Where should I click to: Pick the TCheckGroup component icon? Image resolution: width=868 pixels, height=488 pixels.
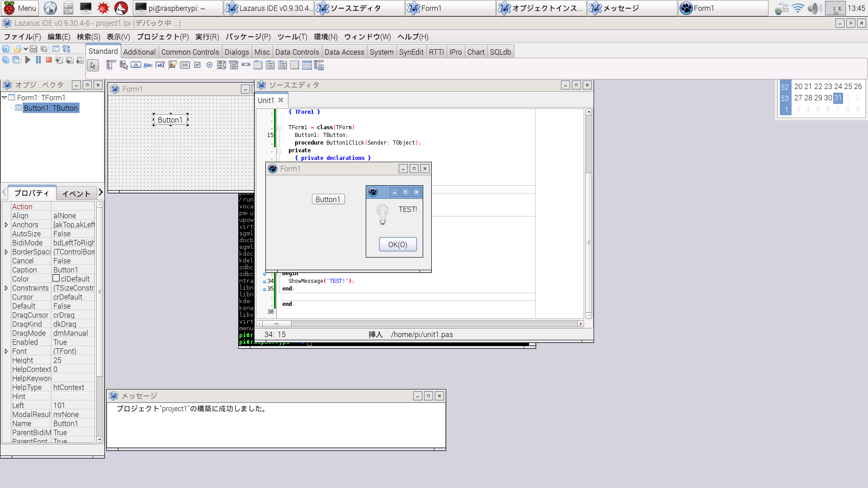pos(283,65)
